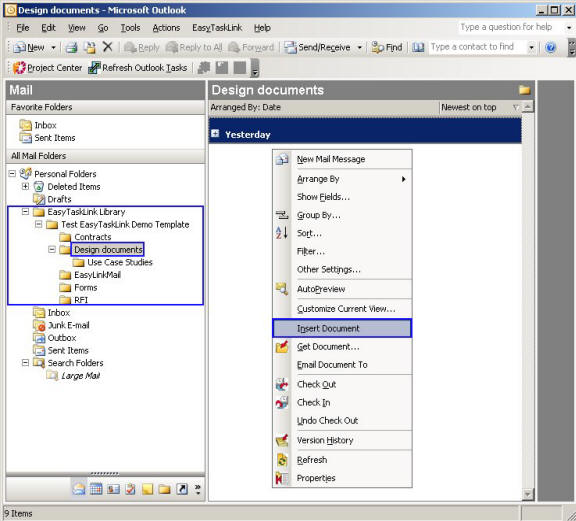
Task: Click the Project Center icon
Action: pyautogui.click(x=19, y=68)
